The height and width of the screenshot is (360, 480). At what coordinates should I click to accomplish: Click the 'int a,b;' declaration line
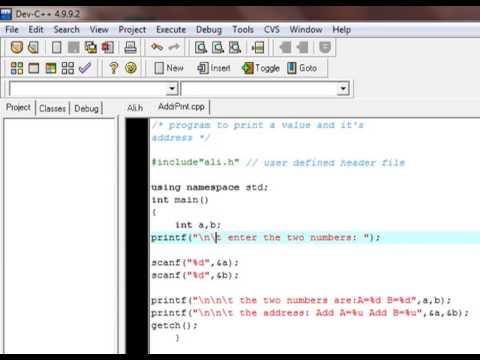click(x=198, y=225)
